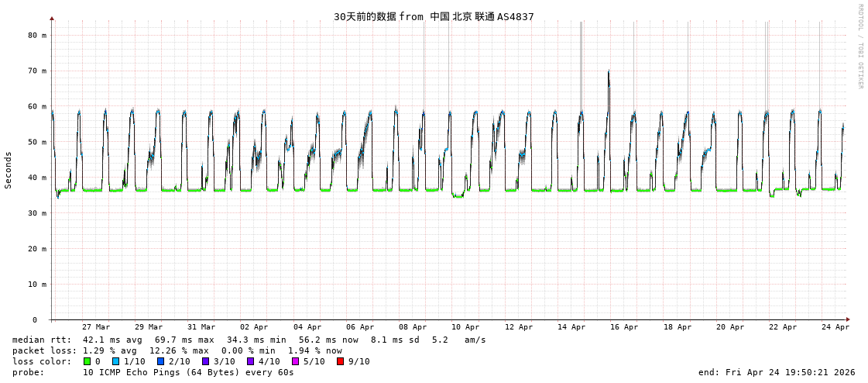Click the vertical Seconds axis title
The image size is (868, 383).
pos(9,170)
